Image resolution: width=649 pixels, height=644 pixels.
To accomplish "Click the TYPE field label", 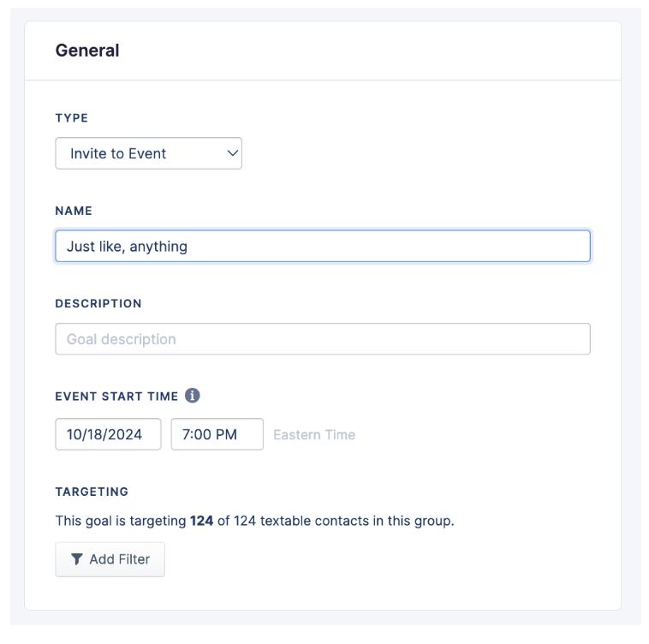I will click(x=72, y=118).
